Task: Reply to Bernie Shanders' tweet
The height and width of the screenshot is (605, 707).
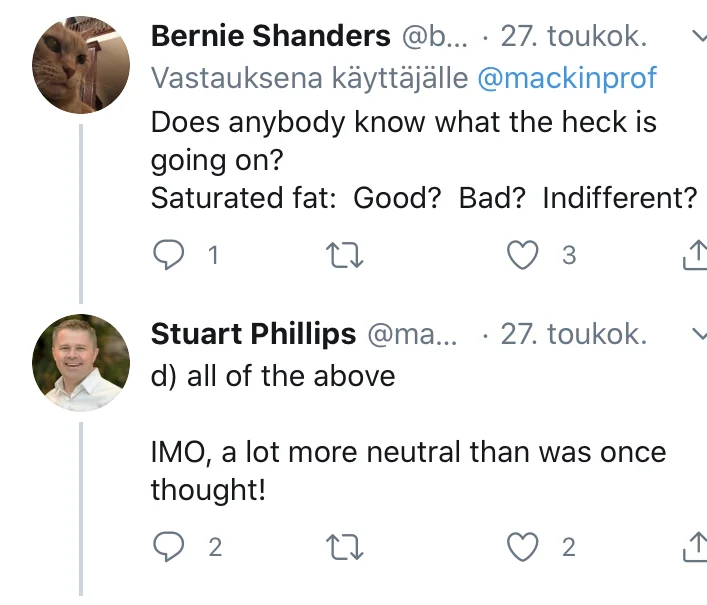Action: tap(169, 256)
